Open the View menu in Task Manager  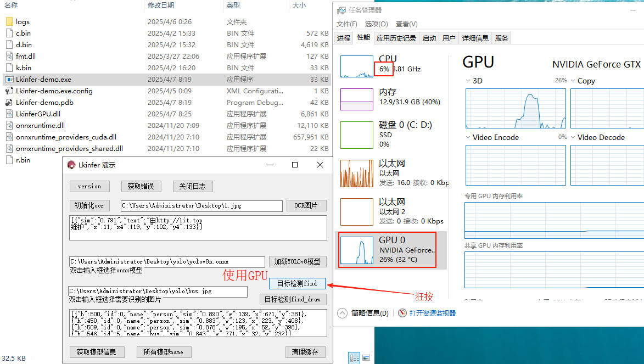point(407,24)
